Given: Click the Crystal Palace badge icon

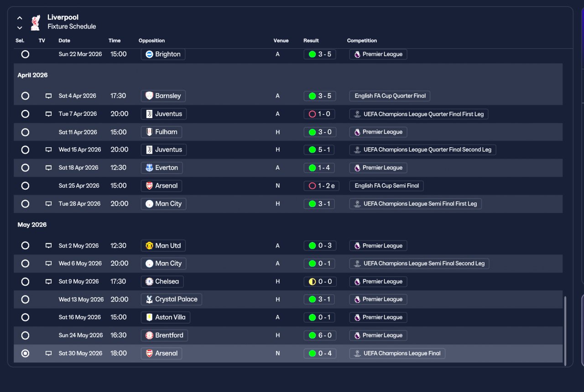Looking at the screenshot, I should (x=149, y=299).
